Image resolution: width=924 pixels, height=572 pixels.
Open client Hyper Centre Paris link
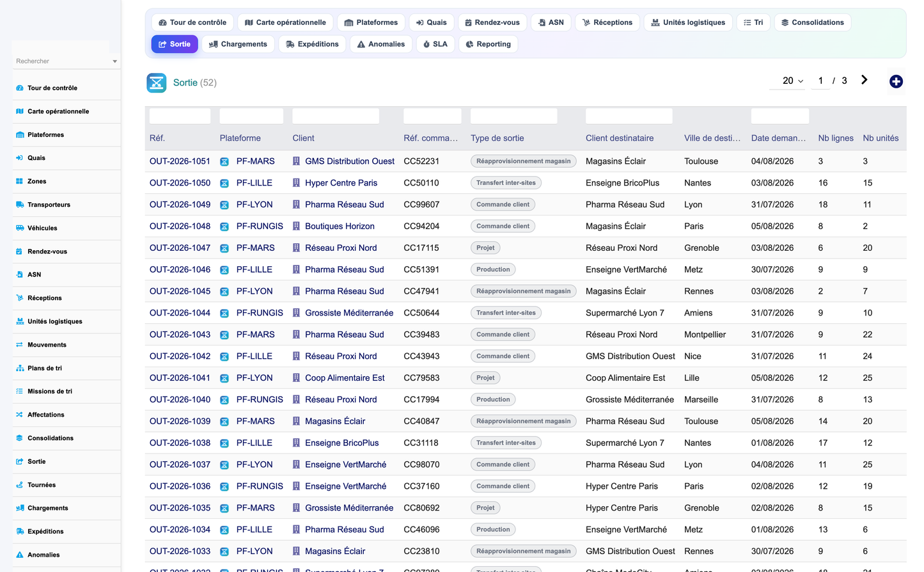coord(341,183)
